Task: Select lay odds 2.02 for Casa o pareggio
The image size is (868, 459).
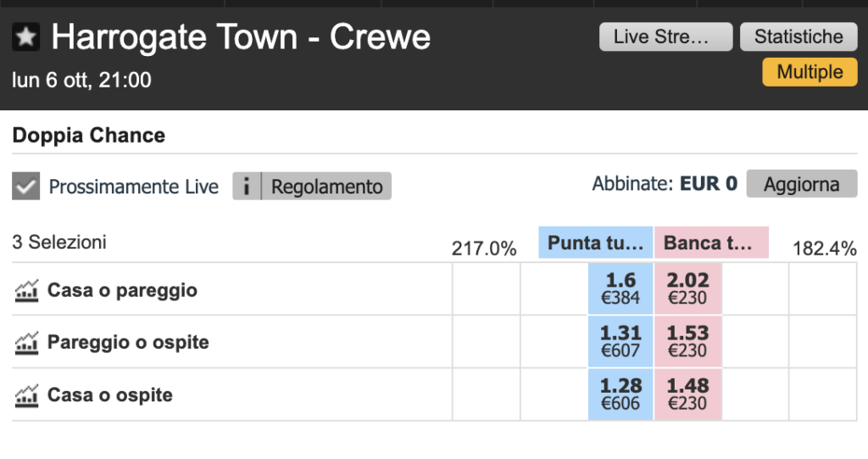Action: (x=687, y=289)
